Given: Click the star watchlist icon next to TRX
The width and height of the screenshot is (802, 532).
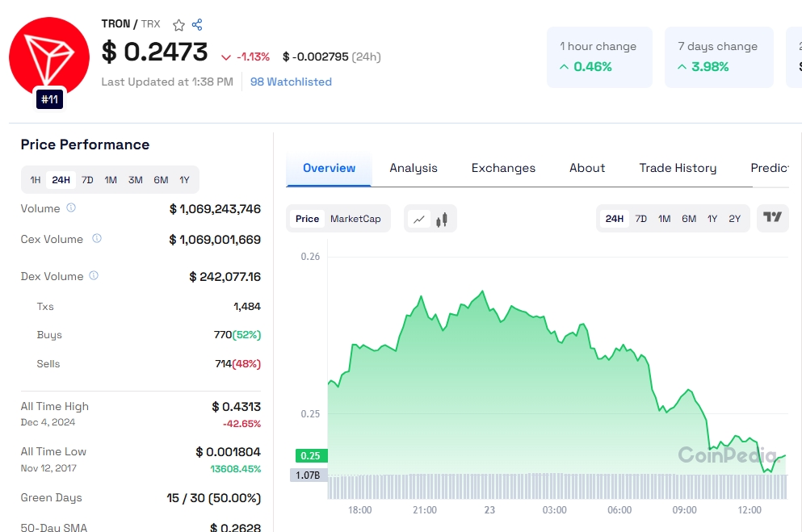Looking at the screenshot, I should [178, 25].
